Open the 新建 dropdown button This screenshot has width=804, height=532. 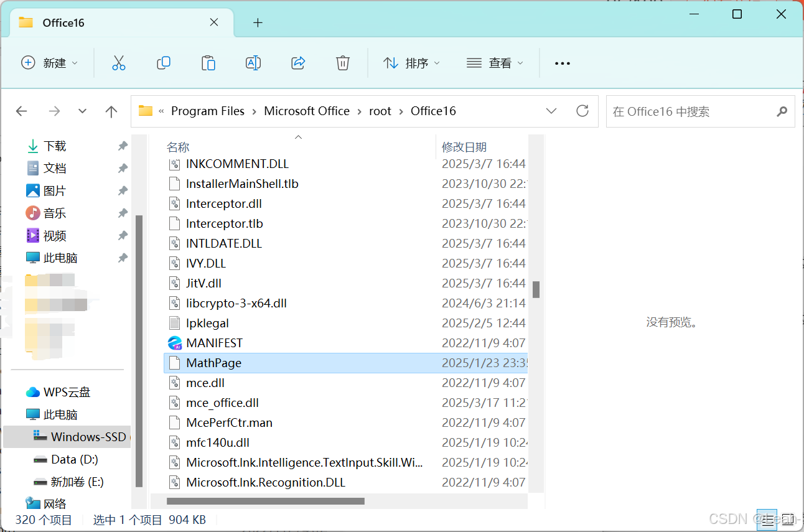tap(50, 63)
